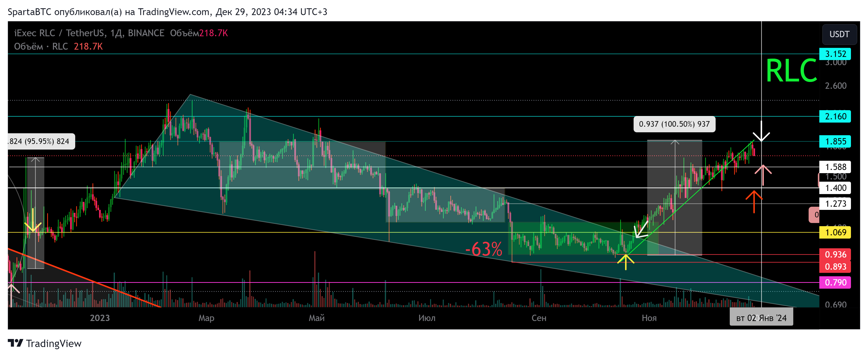Viewport: 868px width, 357px height.
Task: Select the 3.152 price label
Action: [835, 54]
